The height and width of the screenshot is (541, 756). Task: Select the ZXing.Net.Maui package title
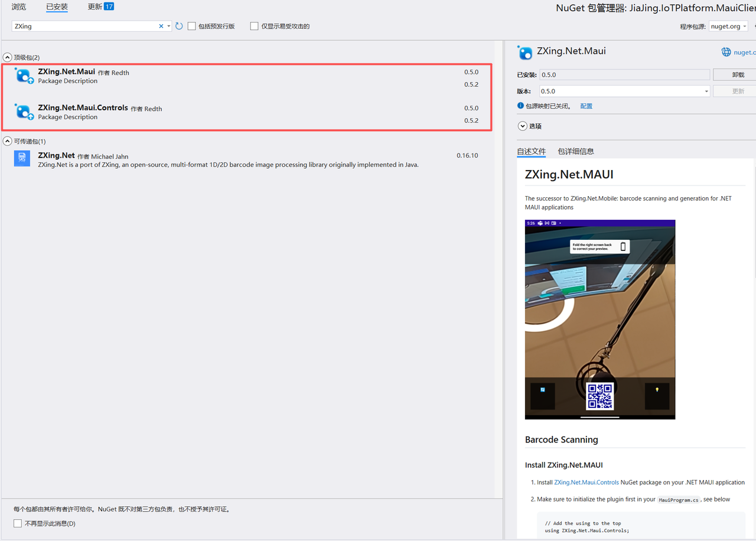point(66,71)
